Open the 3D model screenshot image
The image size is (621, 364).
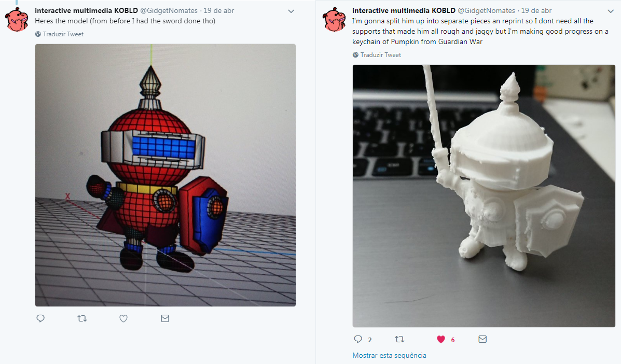(165, 175)
